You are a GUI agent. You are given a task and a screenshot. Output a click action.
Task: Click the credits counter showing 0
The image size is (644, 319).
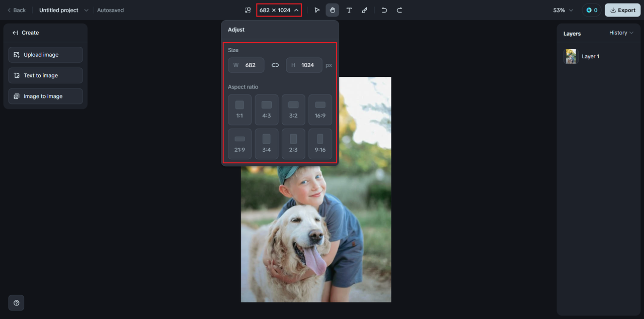[592, 10]
